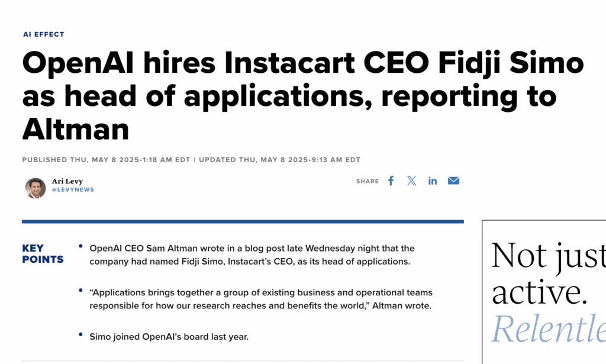This screenshot has height=364, width=606.
Task: Select the key point "Simo joined OpenAI's board"
Action: tap(169, 337)
